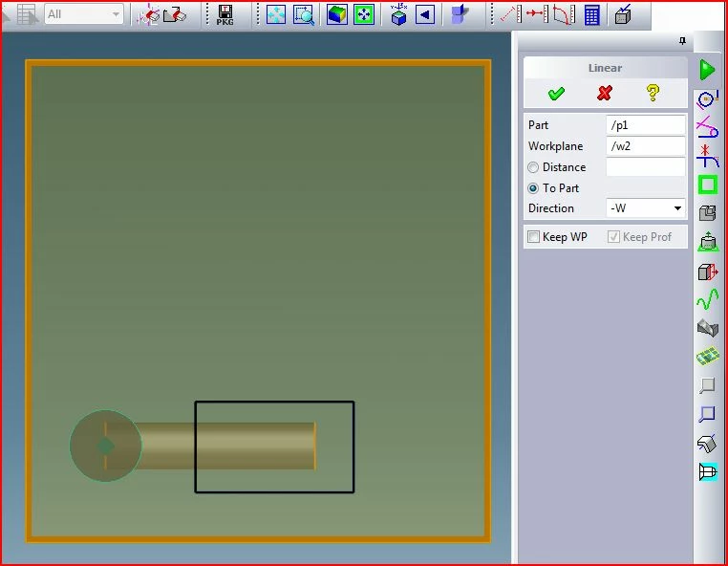
Task: Select the green circuit board icon
Action: [708, 357]
